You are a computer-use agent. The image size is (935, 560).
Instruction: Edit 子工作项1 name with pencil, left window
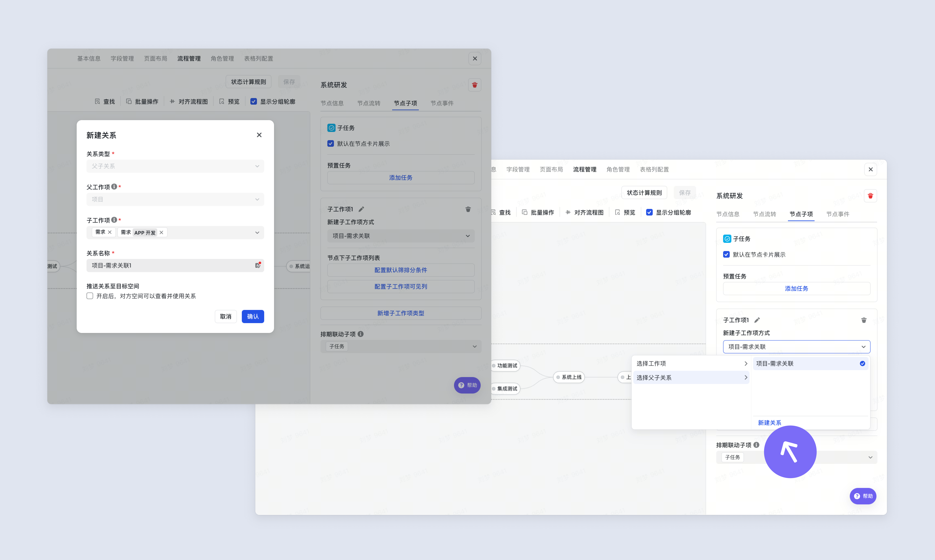361,209
